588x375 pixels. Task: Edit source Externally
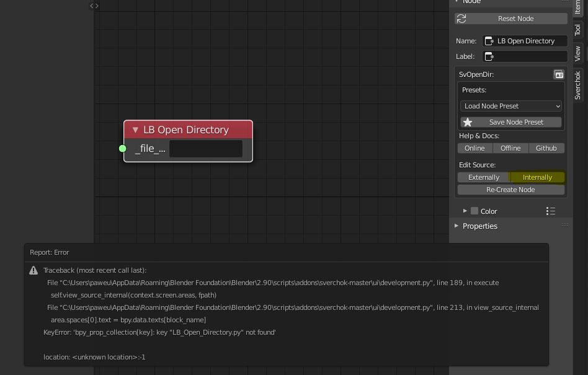tap(484, 177)
